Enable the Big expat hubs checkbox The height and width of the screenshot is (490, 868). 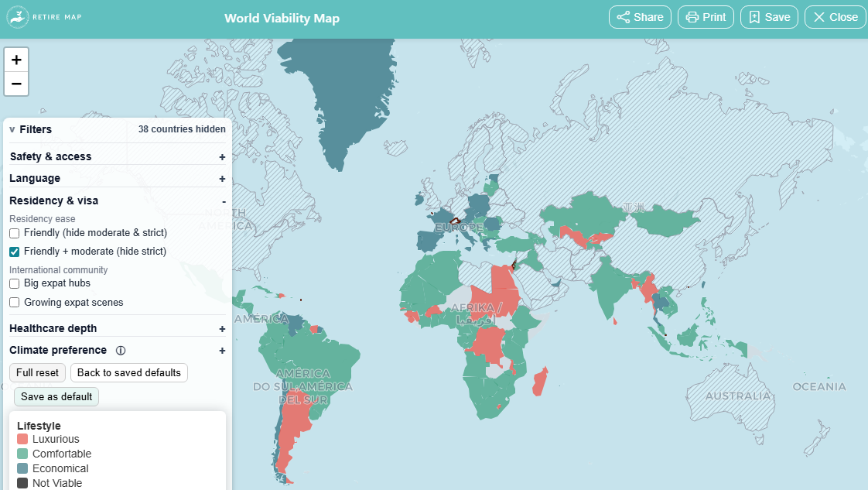[x=15, y=283]
